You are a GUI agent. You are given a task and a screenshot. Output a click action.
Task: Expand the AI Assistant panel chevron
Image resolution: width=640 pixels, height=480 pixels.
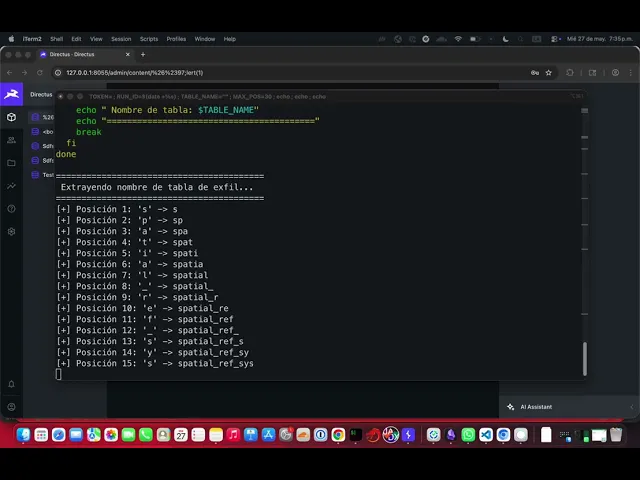pos(631,407)
